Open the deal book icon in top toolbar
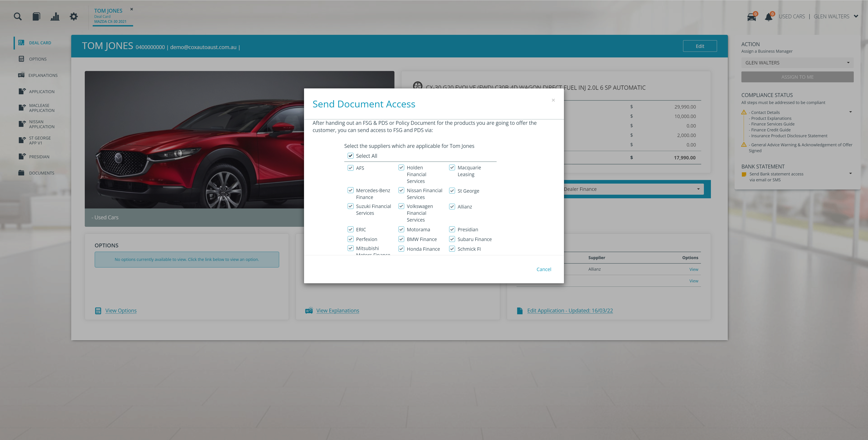 [x=36, y=16]
